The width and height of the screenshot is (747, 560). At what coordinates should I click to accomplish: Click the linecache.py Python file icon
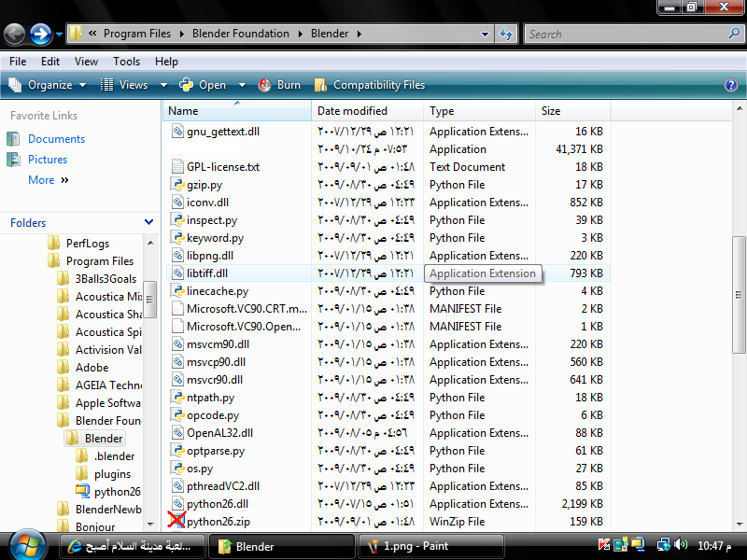pyautogui.click(x=177, y=291)
